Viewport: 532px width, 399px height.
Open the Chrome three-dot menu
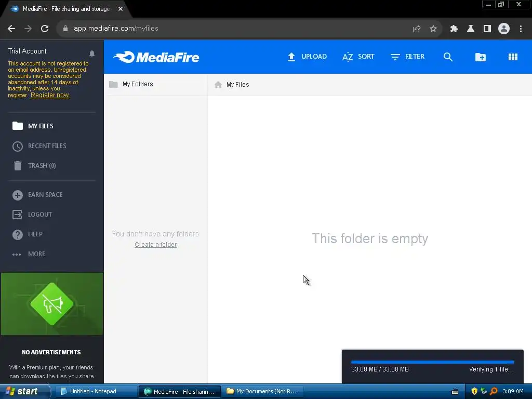(521, 29)
